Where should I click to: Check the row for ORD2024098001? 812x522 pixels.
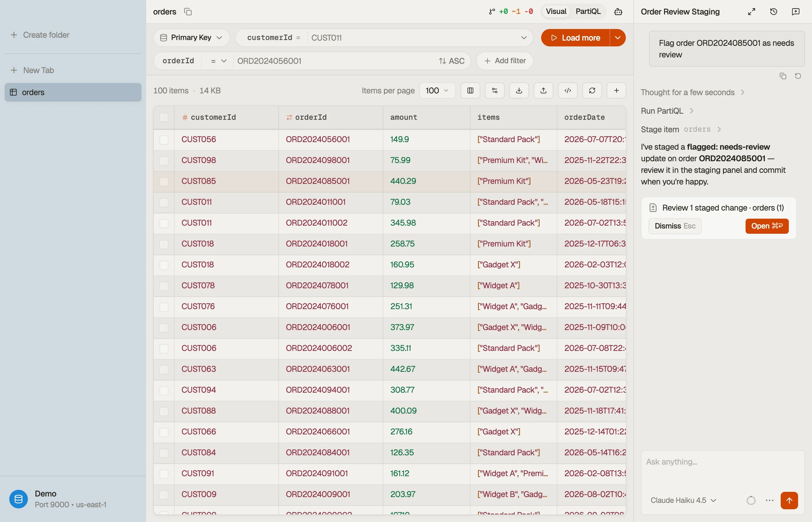164,160
